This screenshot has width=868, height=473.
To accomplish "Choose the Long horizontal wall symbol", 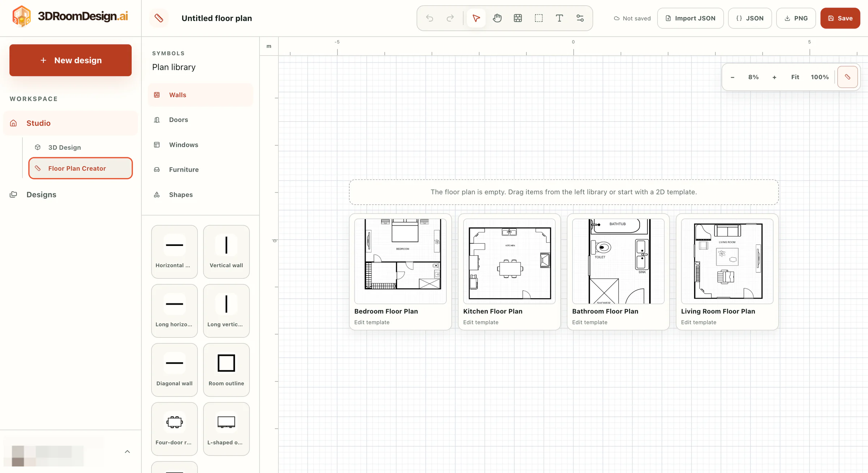I will click(x=174, y=311).
